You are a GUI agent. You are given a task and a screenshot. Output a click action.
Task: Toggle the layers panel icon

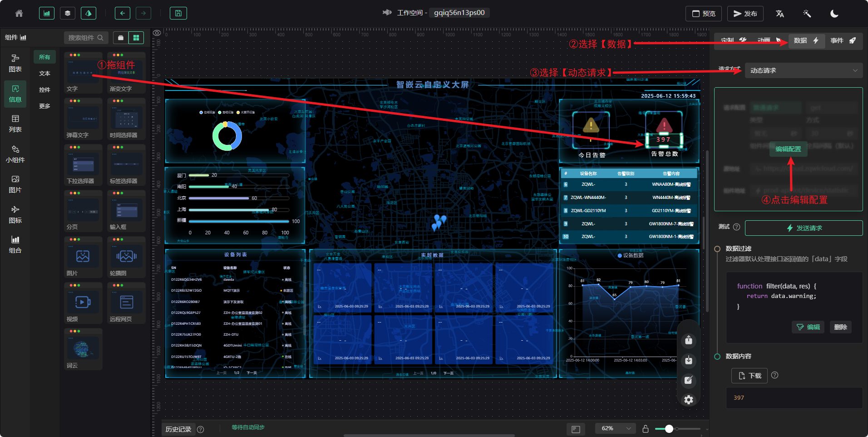[68, 14]
